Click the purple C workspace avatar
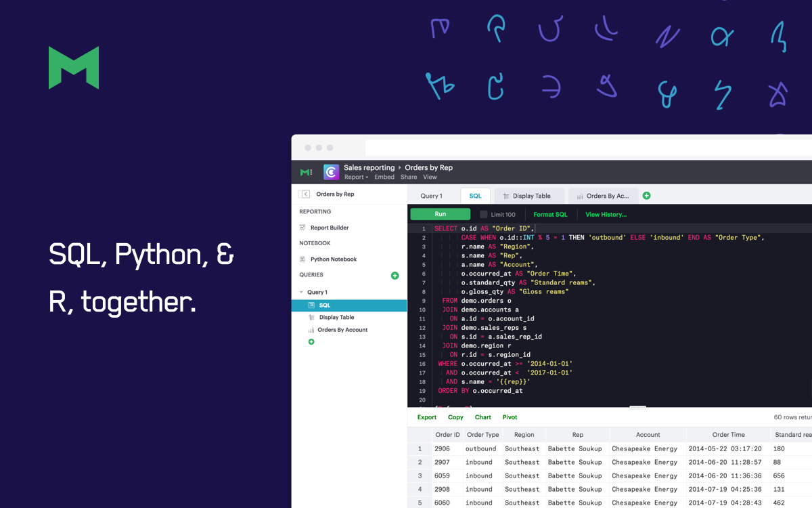Image resolution: width=812 pixels, height=508 pixels. click(x=331, y=172)
